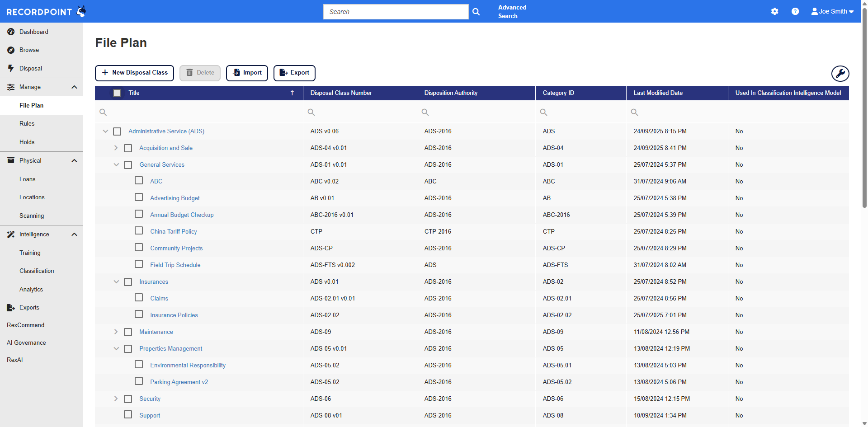Click the wrench column settings icon

(840, 73)
